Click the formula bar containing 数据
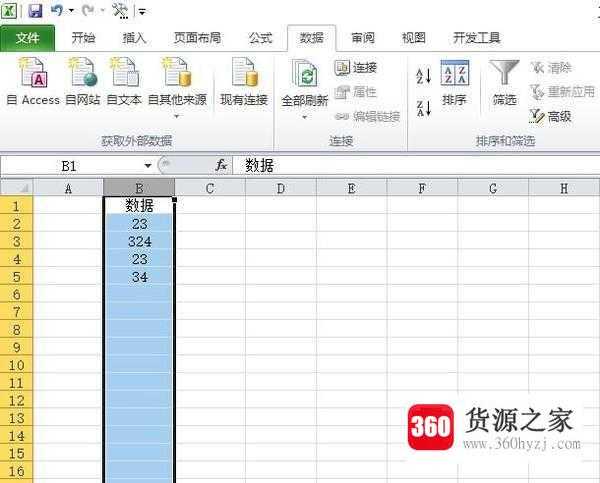600x483 pixels. [416, 166]
